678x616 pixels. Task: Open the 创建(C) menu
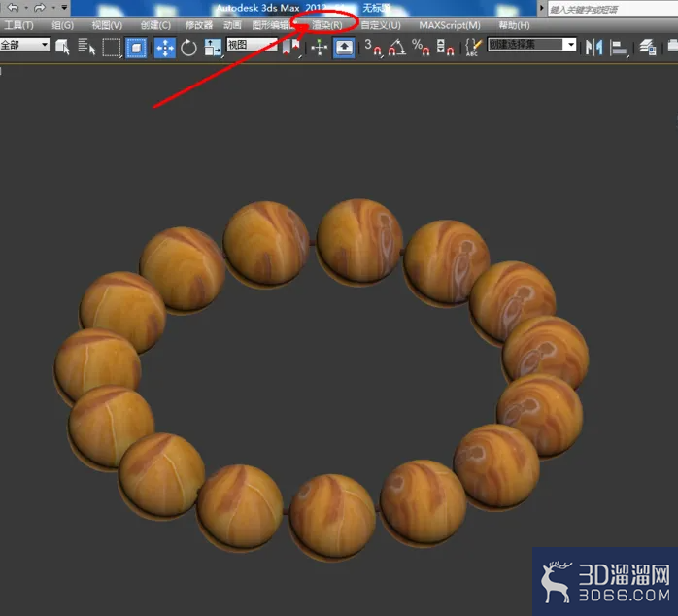(x=155, y=25)
